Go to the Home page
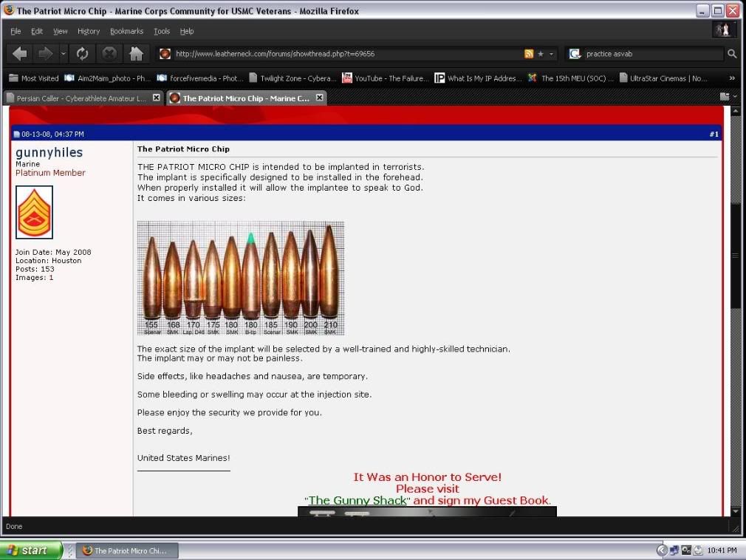Viewport: 746px width, 560px height. 136,53
